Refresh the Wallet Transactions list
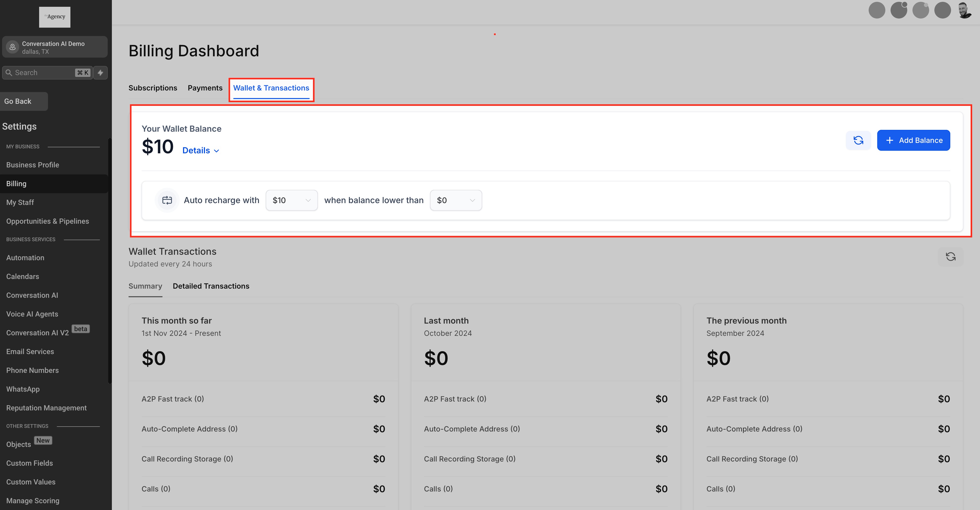980x510 pixels. [950, 257]
